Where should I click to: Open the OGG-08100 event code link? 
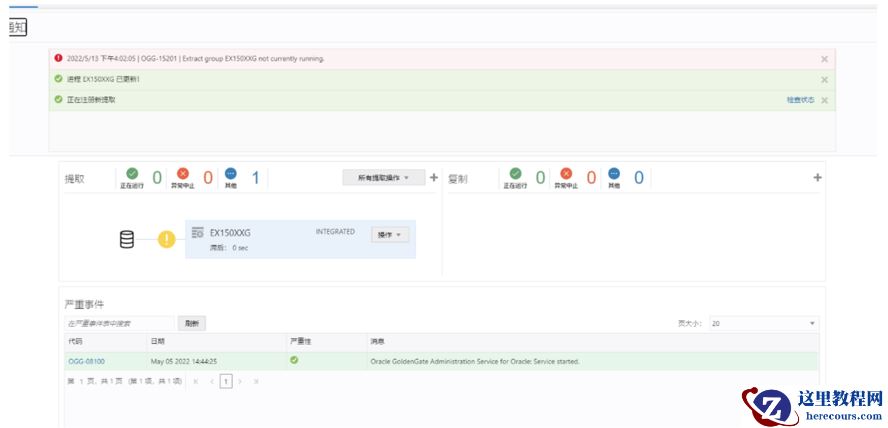pos(87,361)
